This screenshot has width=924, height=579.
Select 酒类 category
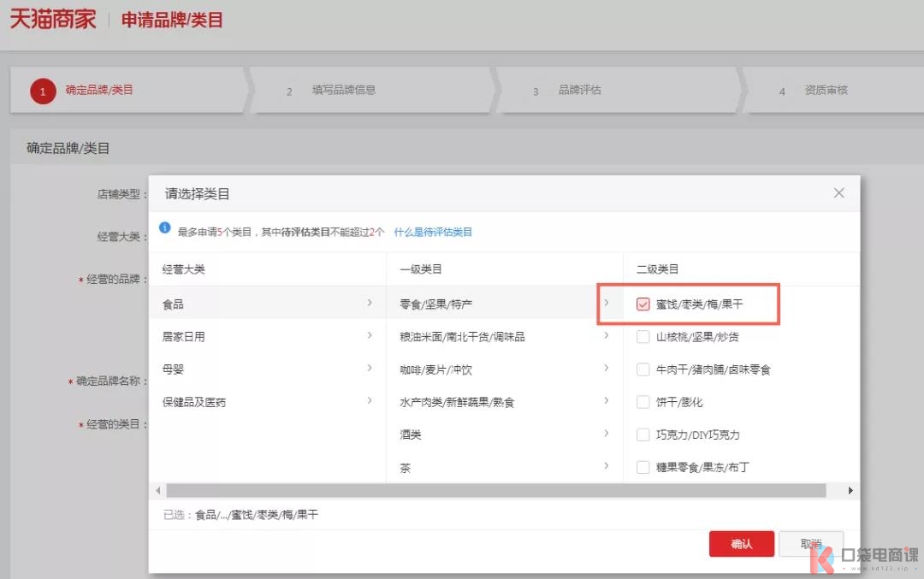[505, 434]
